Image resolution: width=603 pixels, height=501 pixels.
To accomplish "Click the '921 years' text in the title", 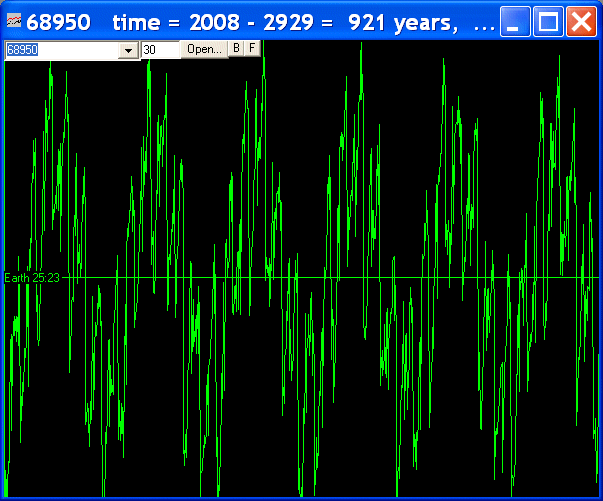I will pos(405,21).
